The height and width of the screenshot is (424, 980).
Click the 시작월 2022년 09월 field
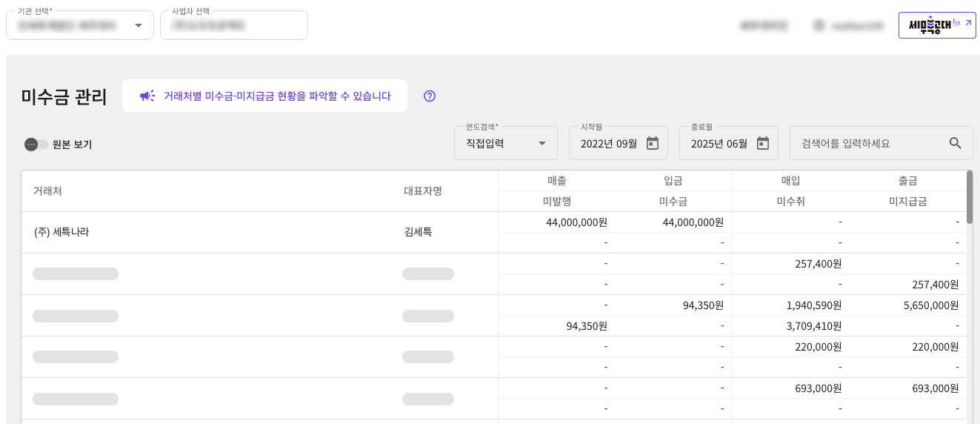pos(608,143)
